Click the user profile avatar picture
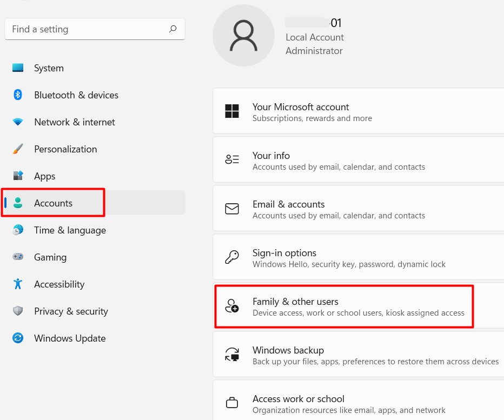Screen dimensions: 504x420 pos(243,36)
